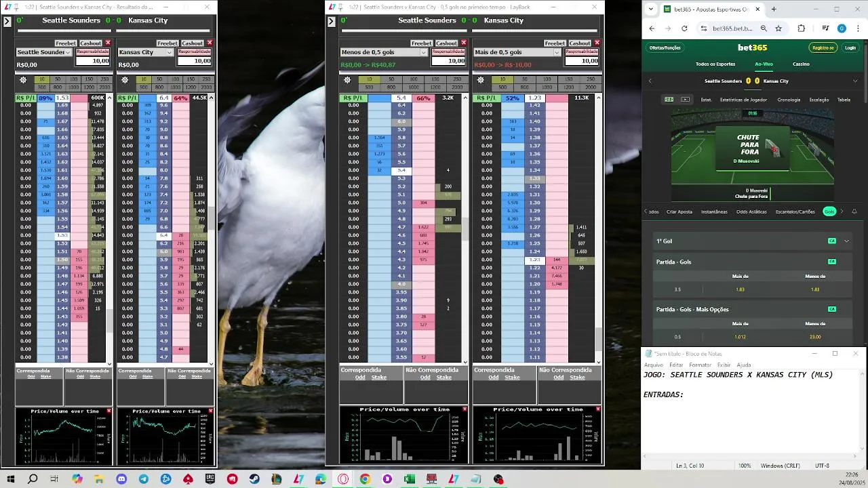The height and width of the screenshot is (488, 868).
Task: Open Chrome tab search dropdown
Action: point(652,9)
